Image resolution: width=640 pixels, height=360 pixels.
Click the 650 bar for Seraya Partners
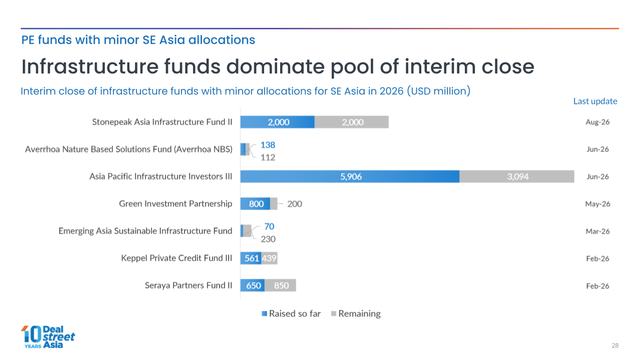tap(252, 286)
